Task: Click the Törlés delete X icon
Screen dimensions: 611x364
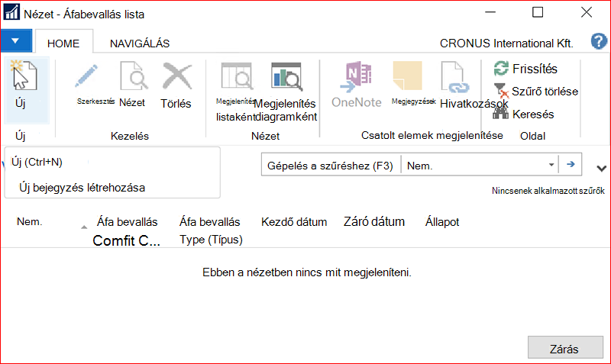Action: [177, 76]
